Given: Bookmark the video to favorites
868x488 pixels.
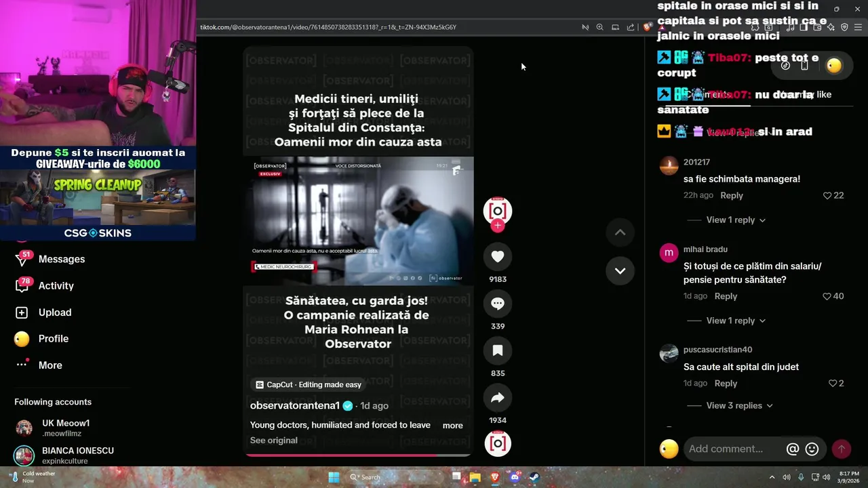Looking at the screenshot, I should [x=498, y=350].
